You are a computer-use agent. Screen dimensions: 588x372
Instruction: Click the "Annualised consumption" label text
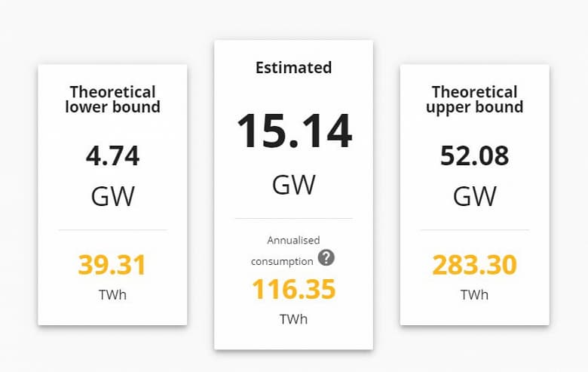283,251
